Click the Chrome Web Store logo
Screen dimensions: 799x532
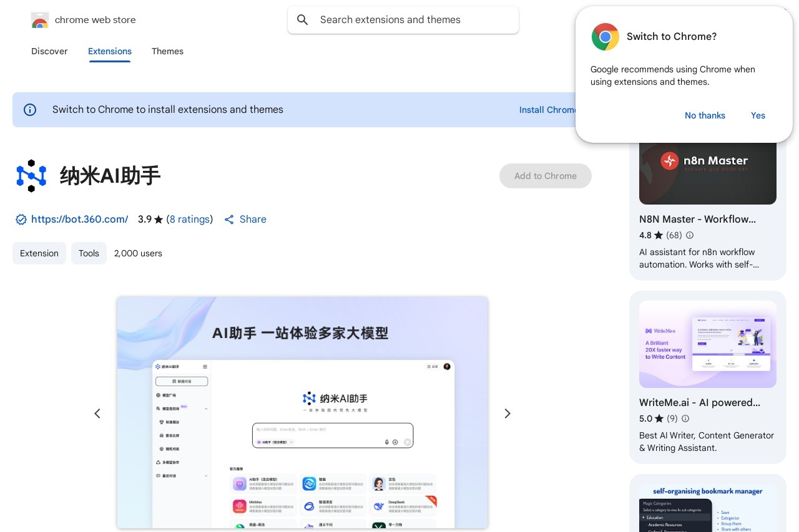(40, 20)
